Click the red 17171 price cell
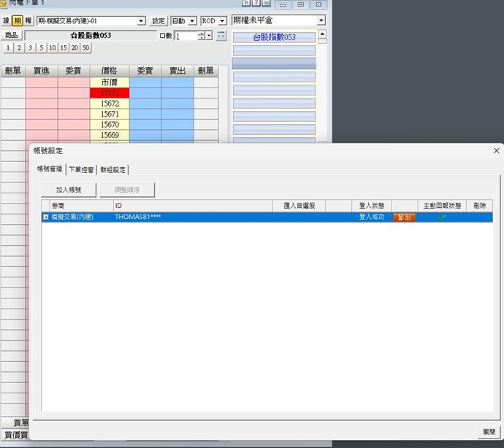 tap(110, 93)
